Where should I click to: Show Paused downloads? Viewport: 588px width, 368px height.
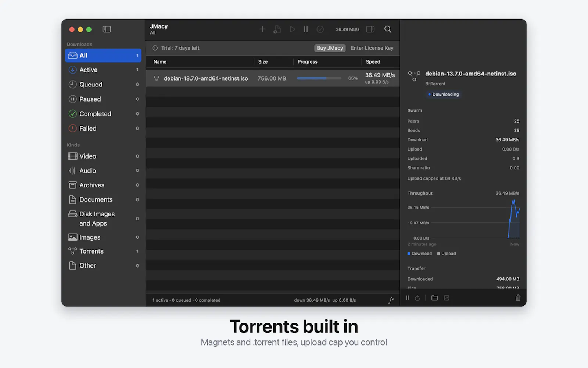[103, 99]
